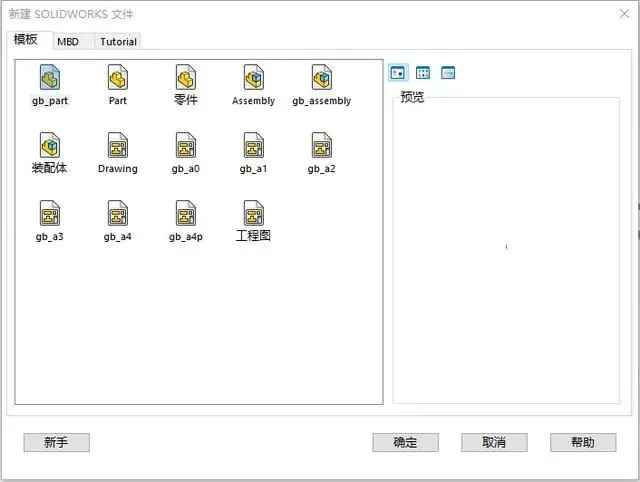
Task: Open the Tutorial tab
Action: tap(118, 42)
